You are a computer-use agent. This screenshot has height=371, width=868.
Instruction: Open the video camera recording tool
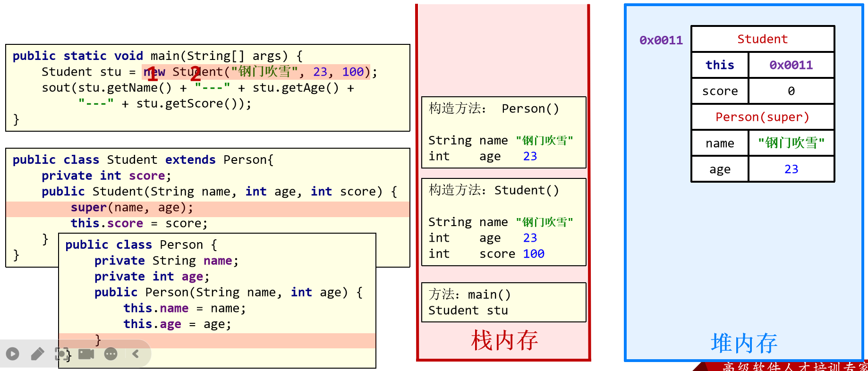click(86, 354)
